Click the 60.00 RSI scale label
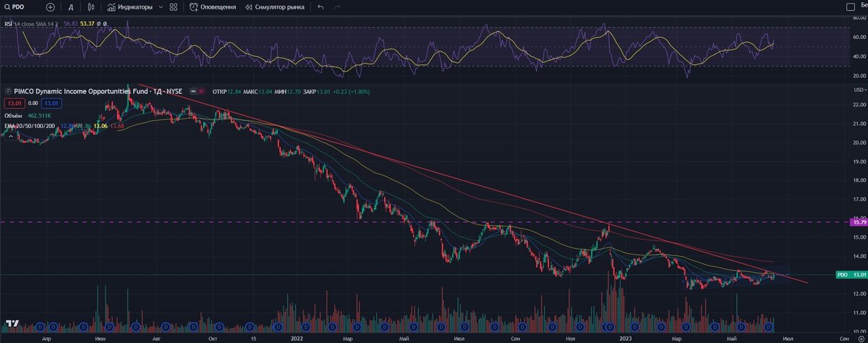Screen dimensions: 868x343 coord(859,36)
